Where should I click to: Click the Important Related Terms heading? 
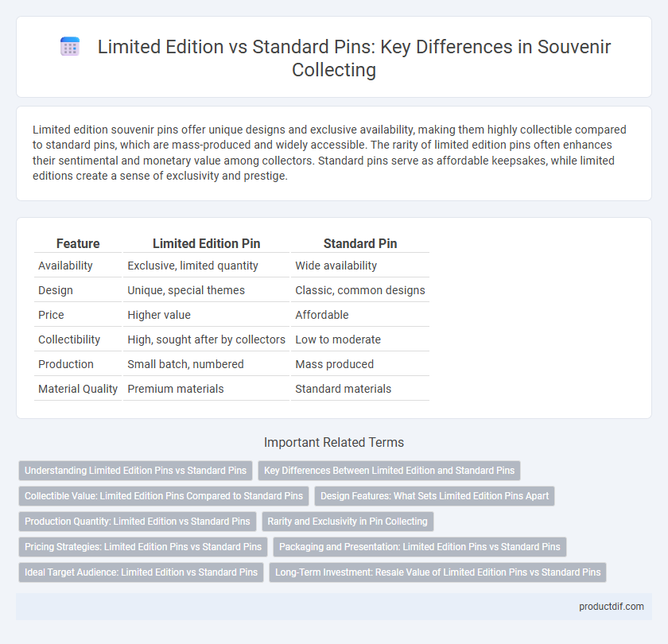333,443
